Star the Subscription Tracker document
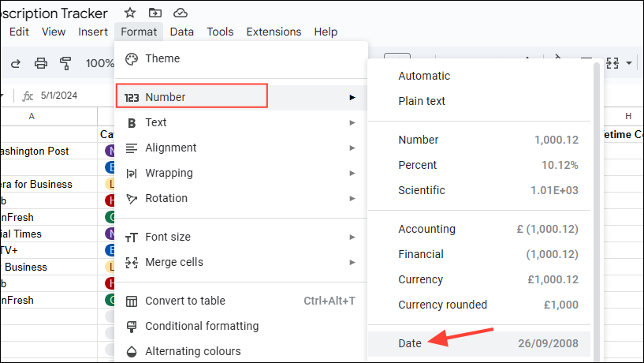Screen dimensions: 644x363 tap(130, 13)
